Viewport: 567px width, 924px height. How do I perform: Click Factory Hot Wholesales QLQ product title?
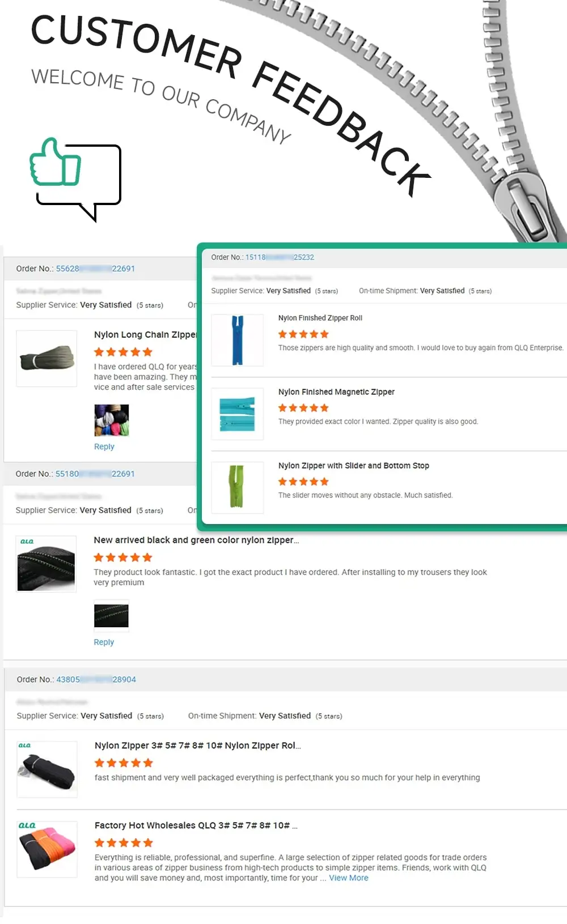[196, 825]
